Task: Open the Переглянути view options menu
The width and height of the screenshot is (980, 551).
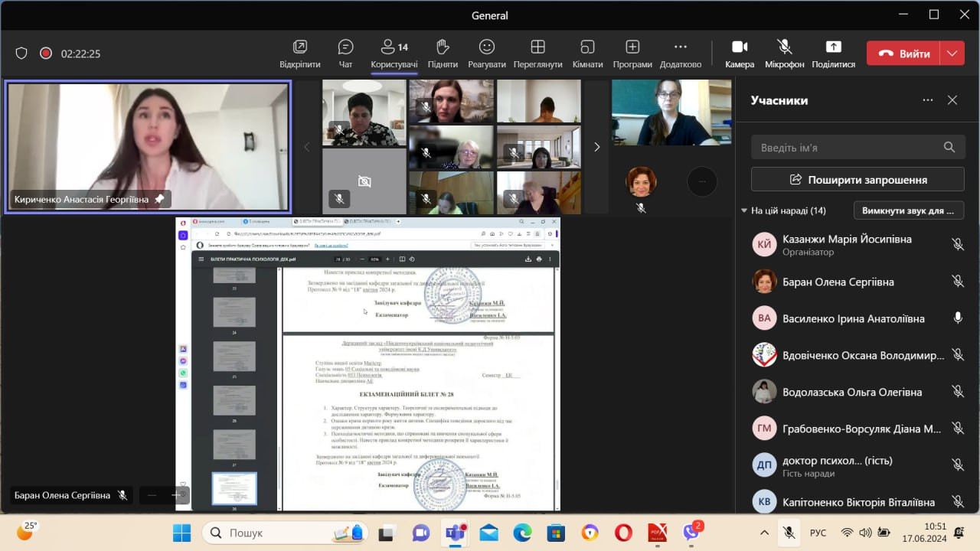Action: click(538, 54)
